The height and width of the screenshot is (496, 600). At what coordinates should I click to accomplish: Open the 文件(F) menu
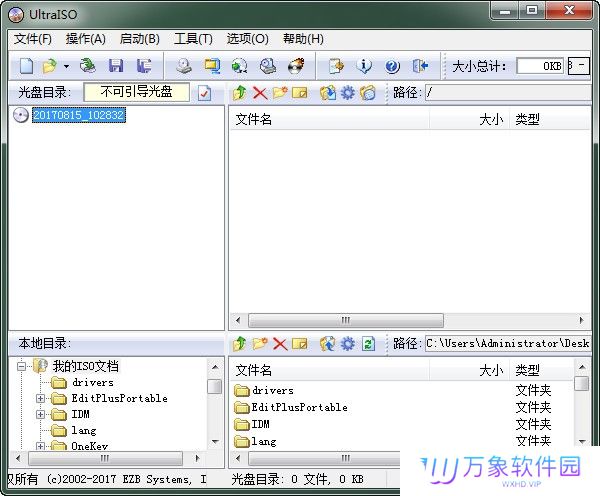[33, 39]
